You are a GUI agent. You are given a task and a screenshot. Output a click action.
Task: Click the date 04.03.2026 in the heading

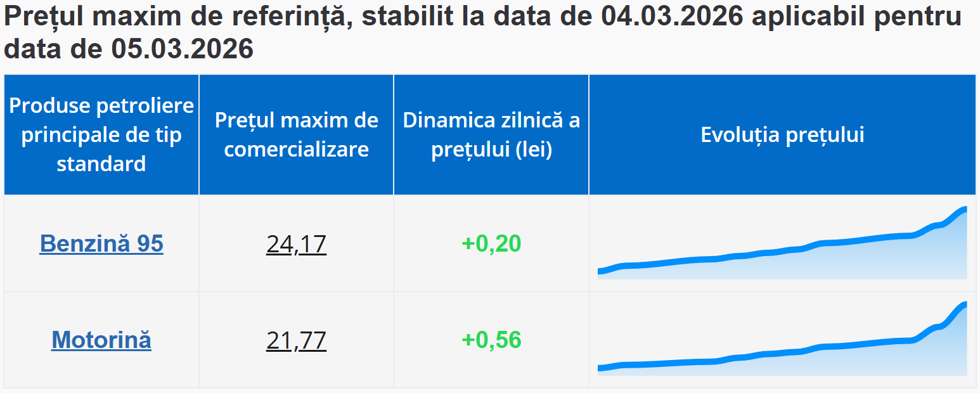point(671,17)
